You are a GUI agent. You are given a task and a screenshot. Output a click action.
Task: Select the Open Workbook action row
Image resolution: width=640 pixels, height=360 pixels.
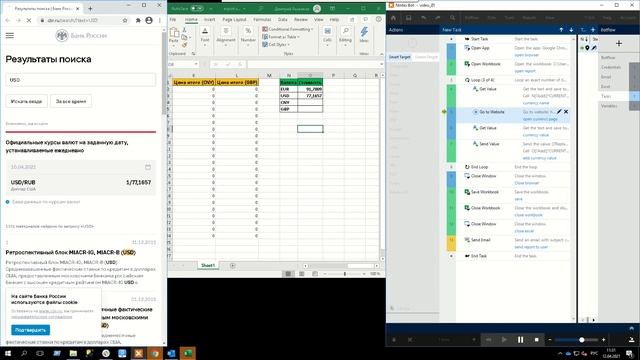[508, 67]
